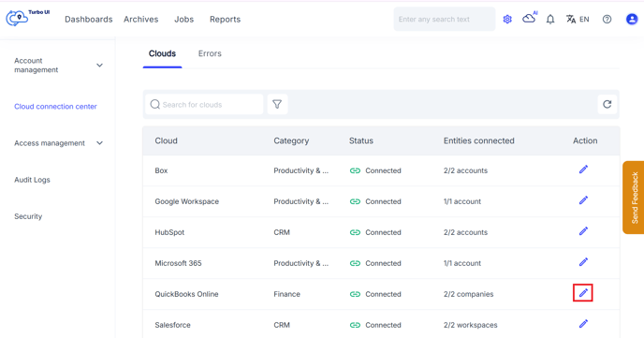Open the user profile avatar
This screenshot has height=338, width=644.
632,20
